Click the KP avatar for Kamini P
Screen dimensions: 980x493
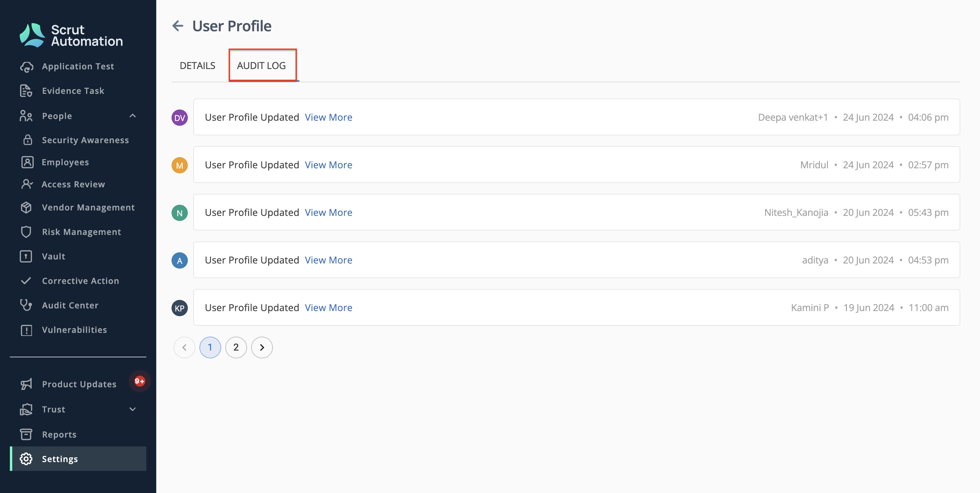point(180,308)
